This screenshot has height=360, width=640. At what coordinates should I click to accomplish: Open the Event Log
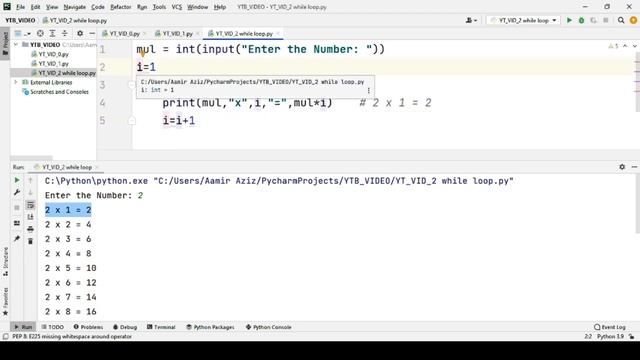(610, 327)
